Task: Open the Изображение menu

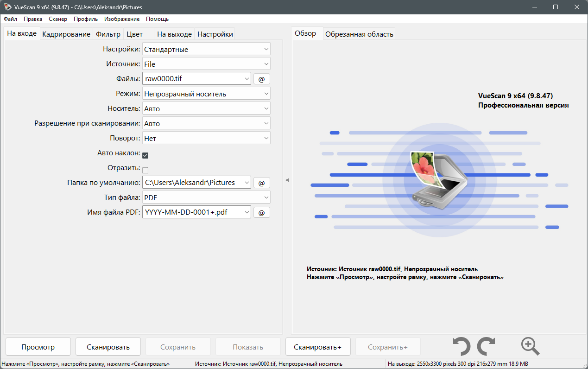Action: coord(122,19)
